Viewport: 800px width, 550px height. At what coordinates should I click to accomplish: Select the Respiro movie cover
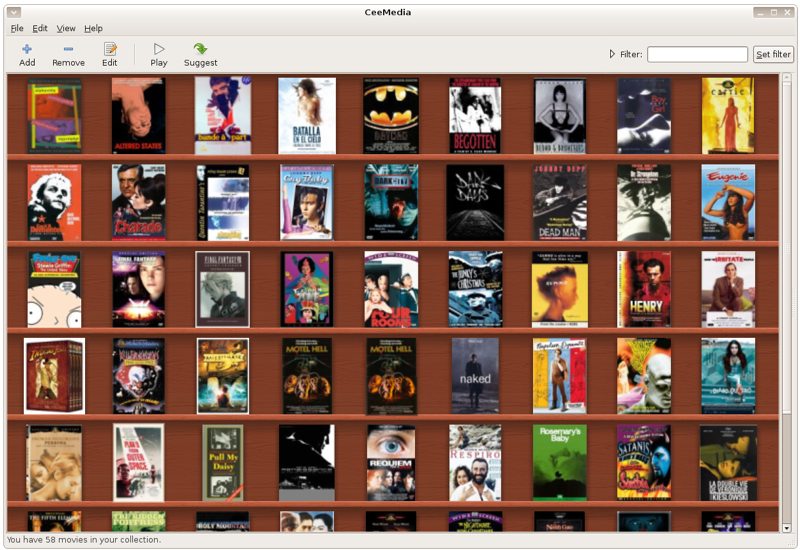[475, 462]
